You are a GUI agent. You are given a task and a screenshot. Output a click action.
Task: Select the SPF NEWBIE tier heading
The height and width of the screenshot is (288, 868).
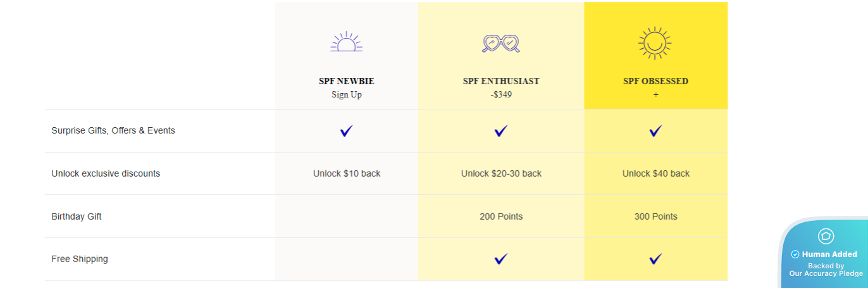click(x=347, y=82)
